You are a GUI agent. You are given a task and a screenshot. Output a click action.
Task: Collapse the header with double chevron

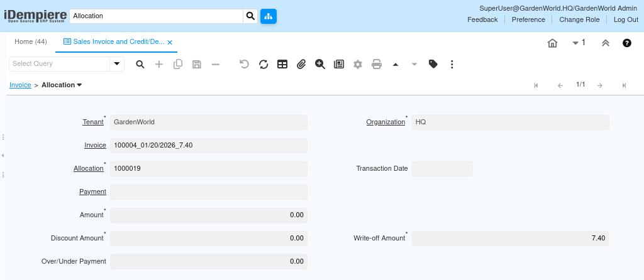(605, 43)
